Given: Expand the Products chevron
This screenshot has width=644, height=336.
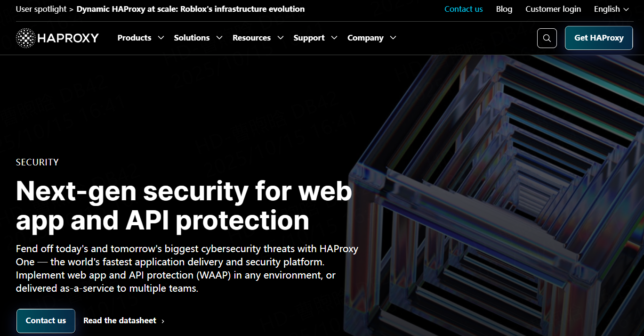Looking at the screenshot, I should 161,38.
